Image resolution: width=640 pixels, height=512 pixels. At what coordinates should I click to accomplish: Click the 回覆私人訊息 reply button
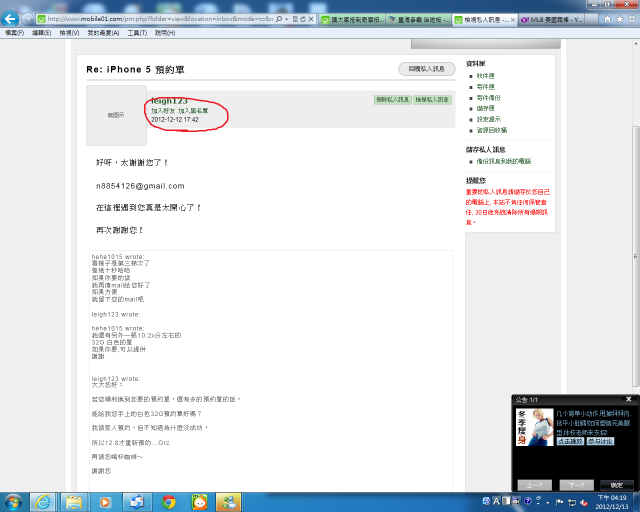[x=427, y=69]
